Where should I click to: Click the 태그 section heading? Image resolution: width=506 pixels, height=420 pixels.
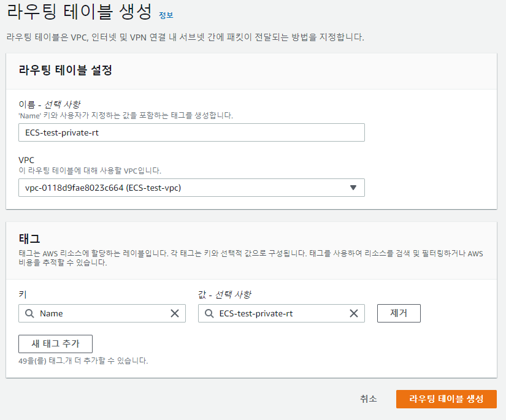coord(29,239)
